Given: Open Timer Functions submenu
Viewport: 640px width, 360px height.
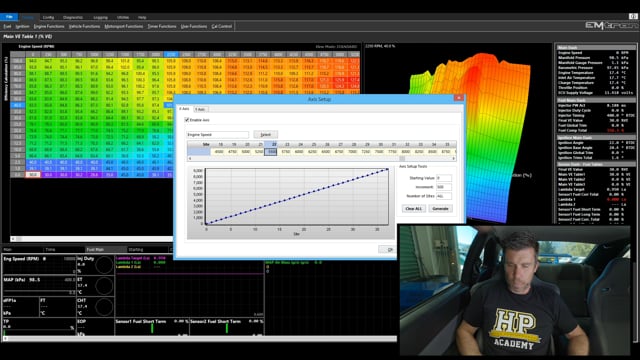Looking at the screenshot, I should click(x=162, y=26).
